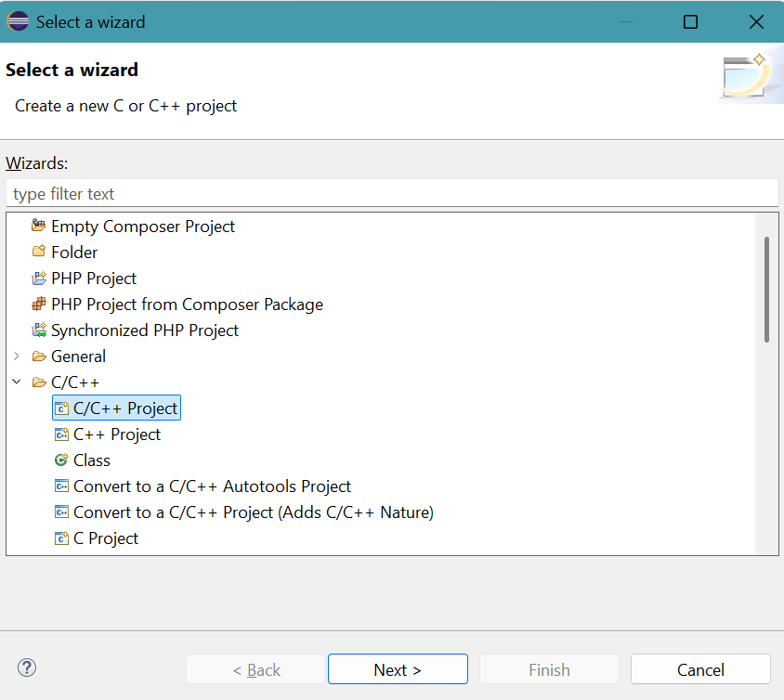784x700 pixels.
Task: Click the PHP Project from Composer Package icon
Action: coord(38,304)
